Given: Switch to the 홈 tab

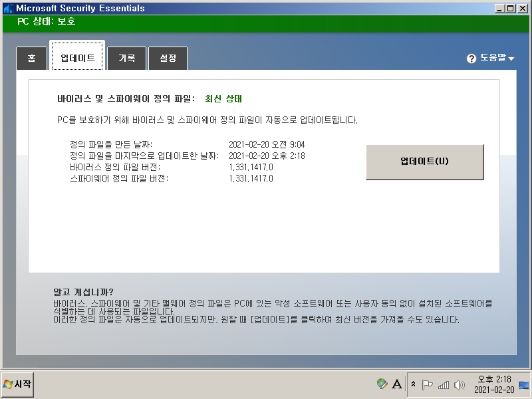Looking at the screenshot, I should tap(31, 59).
